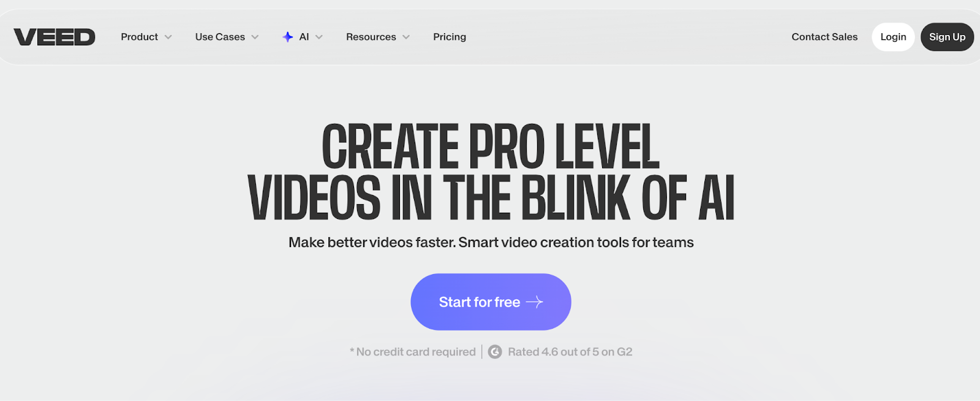Image resolution: width=980 pixels, height=401 pixels.
Task: Click the blue sparkle icon beside AI
Action: 287,37
